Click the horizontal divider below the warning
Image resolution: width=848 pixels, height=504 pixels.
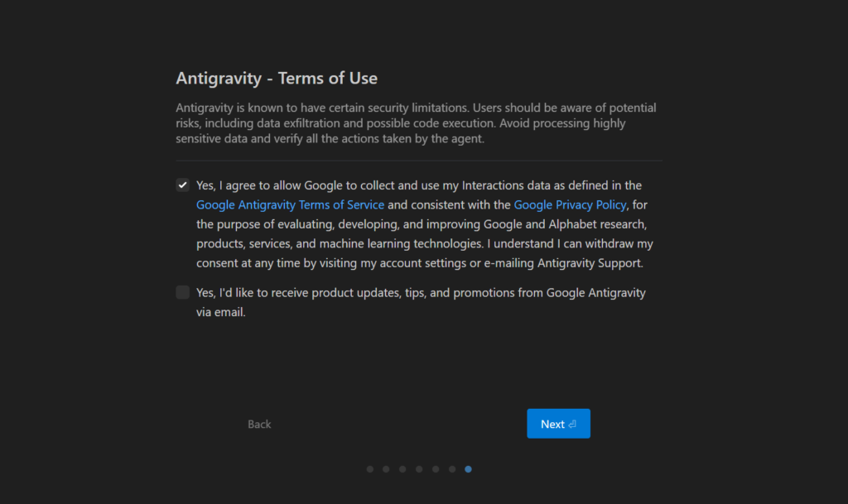[419, 161]
